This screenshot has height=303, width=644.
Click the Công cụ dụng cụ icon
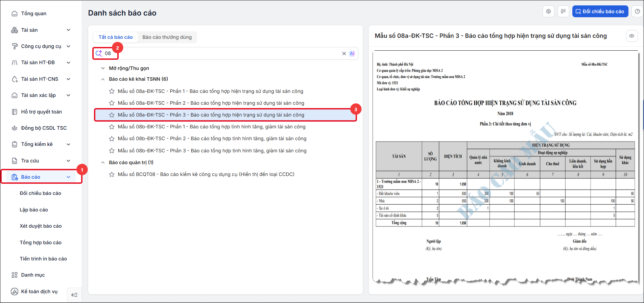(x=15, y=46)
